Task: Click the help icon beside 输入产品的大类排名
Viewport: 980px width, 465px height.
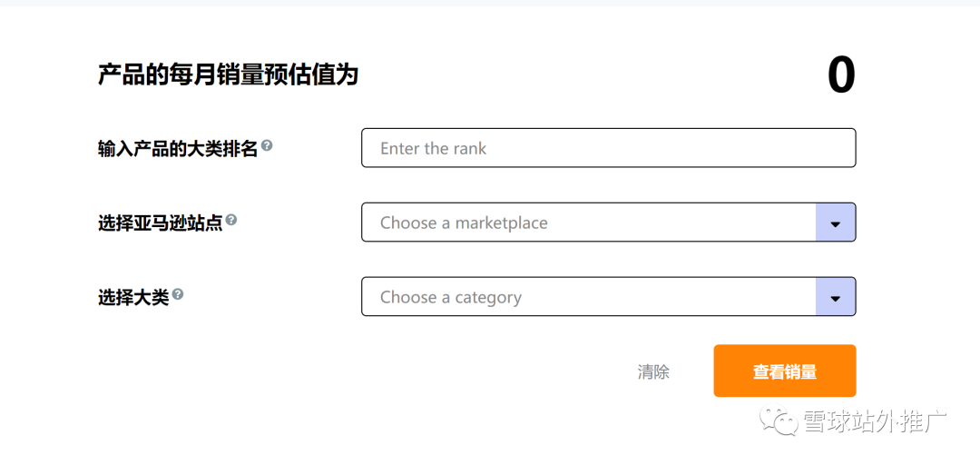Action: (x=267, y=145)
